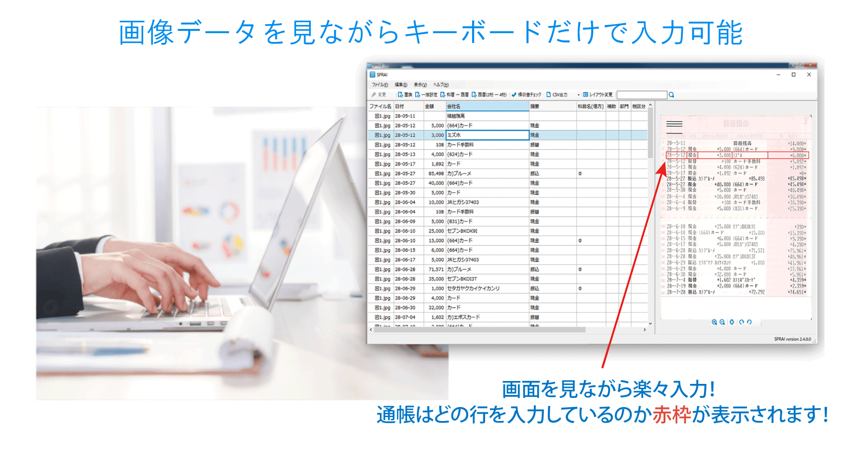Select the date cell 28-07-04
The height and width of the screenshot is (449, 868).
pyautogui.click(x=408, y=317)
